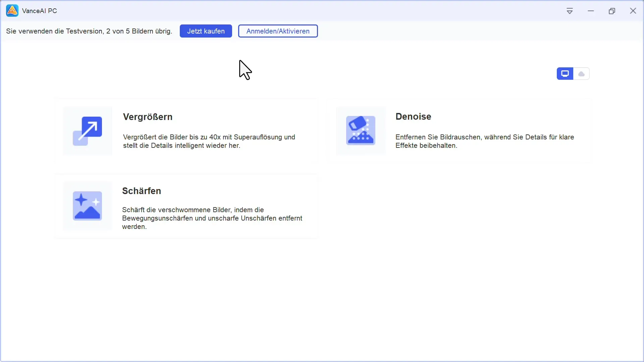Click the Denoise description about Bildrauschen

(x=485, y=141)
